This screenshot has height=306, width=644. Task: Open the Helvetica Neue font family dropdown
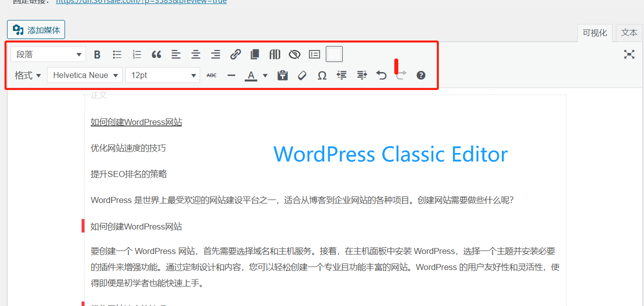click(x=84, y=75)
